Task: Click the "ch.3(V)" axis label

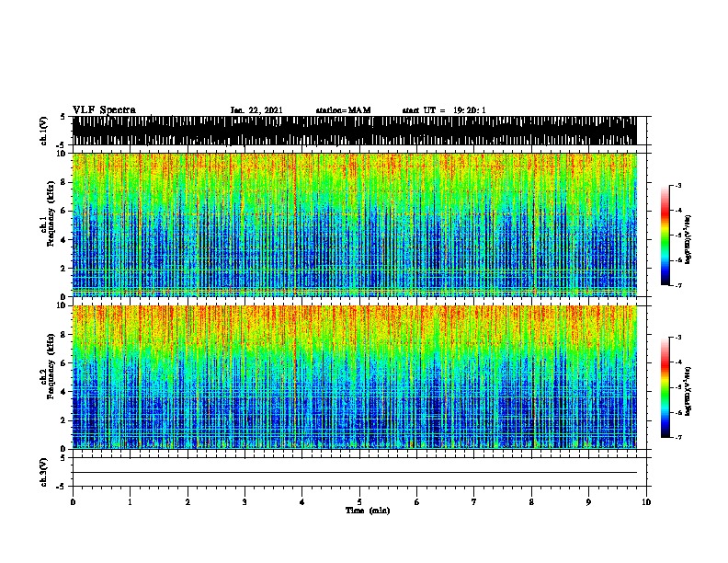Action: pyautogui.click(x=43, y=472)
